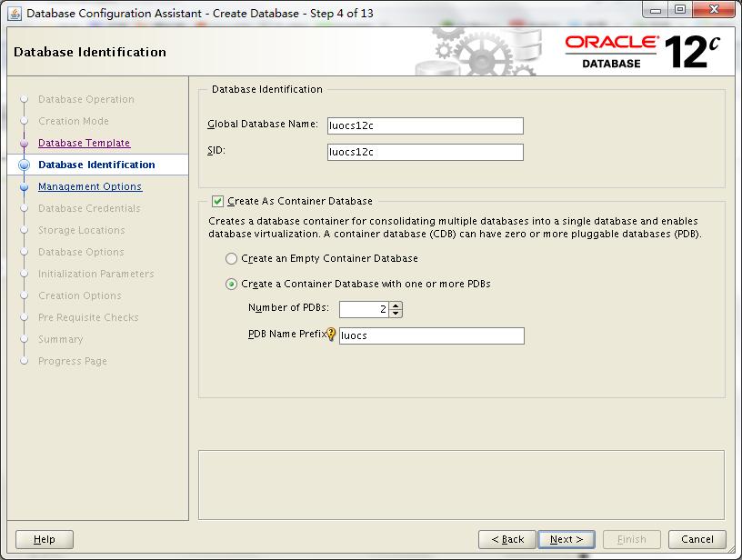Click the Creation Options step
Screen dimensions: 742x560
80,295
